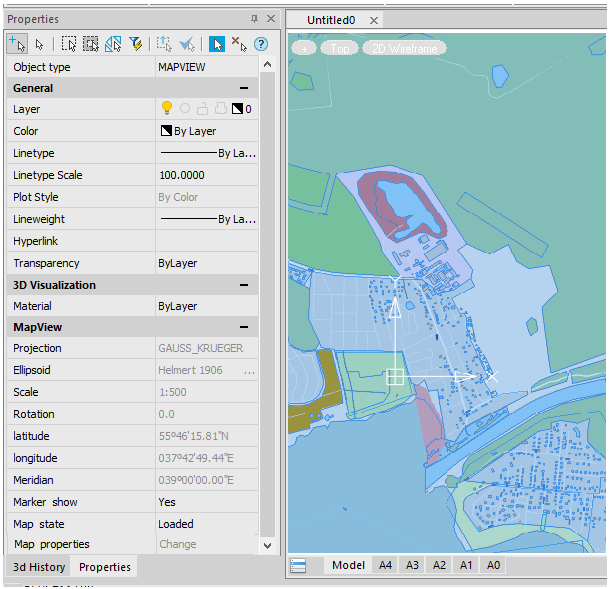Click the plain arrow select icon

40,43
